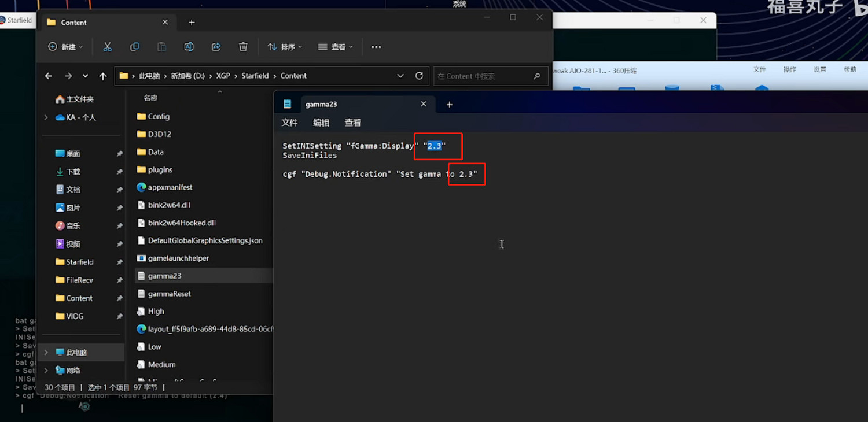The image size is (868, 422).
Task: Open the 编辑 menu in Notepad
Action: pos(321,123)
